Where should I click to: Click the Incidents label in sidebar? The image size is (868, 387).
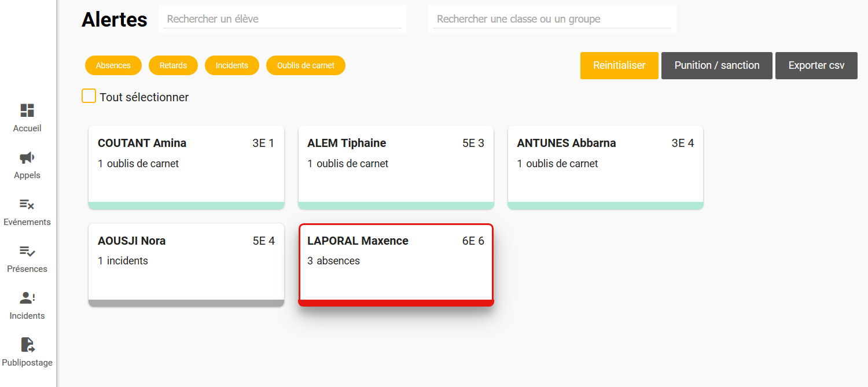click(27, 316)
